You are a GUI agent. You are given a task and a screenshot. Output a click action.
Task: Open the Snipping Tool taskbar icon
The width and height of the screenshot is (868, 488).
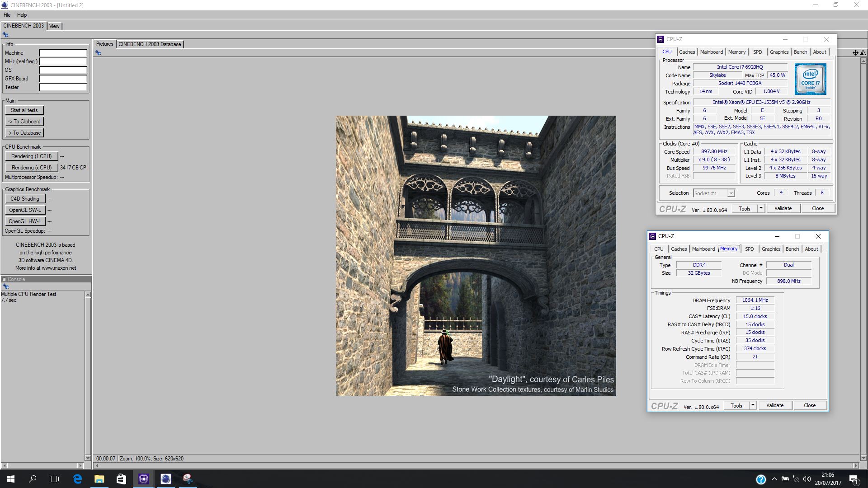click(x=188, y=479)
